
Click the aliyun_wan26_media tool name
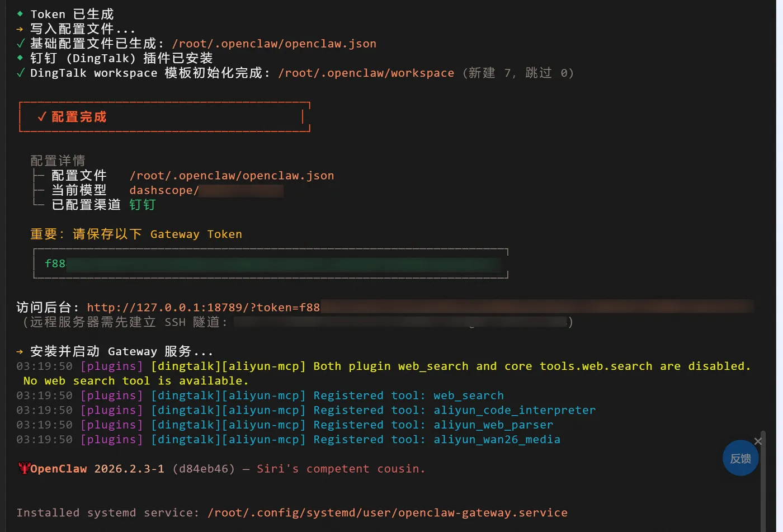[x=497, y=439]
